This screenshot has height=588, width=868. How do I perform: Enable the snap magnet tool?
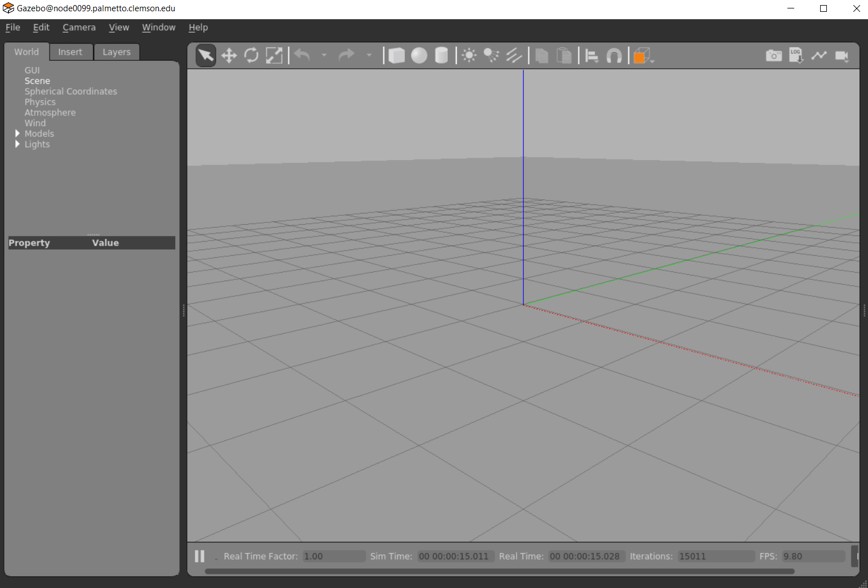614,55
